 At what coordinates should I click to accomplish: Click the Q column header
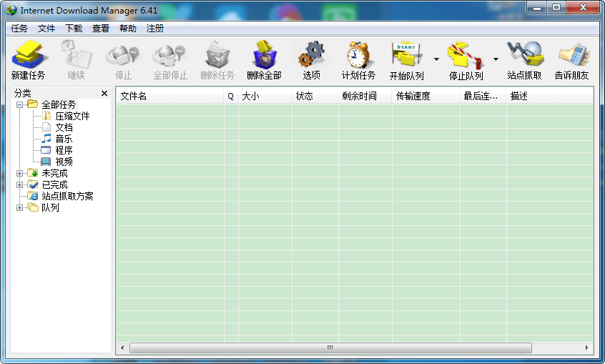(231, 96)
